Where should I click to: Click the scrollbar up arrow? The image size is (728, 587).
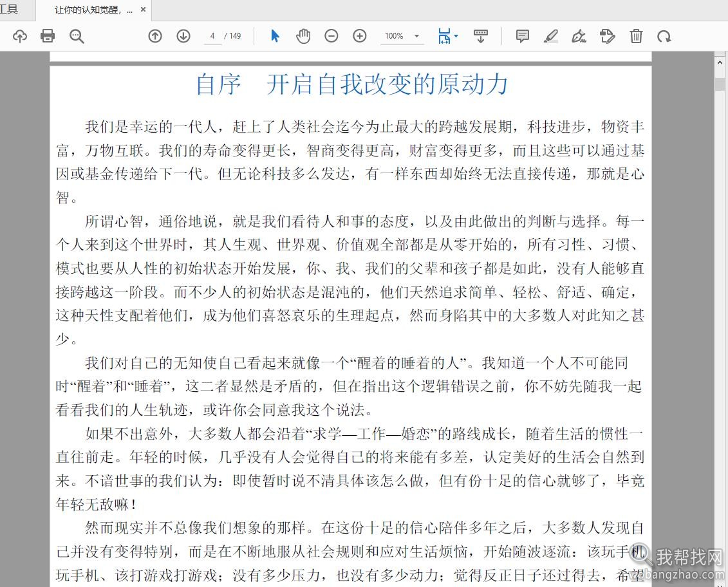click(x=720, y=62)
